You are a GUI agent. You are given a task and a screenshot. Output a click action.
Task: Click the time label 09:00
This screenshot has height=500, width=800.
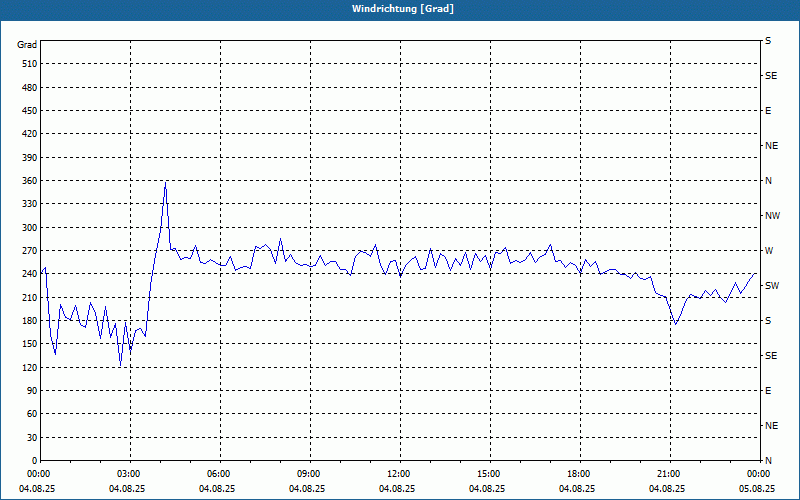(308, 474)
